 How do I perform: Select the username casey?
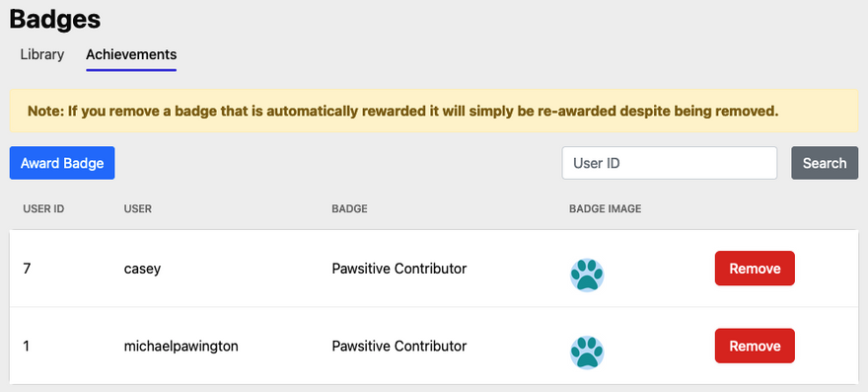pyautogui.click(x=142, y=269)
